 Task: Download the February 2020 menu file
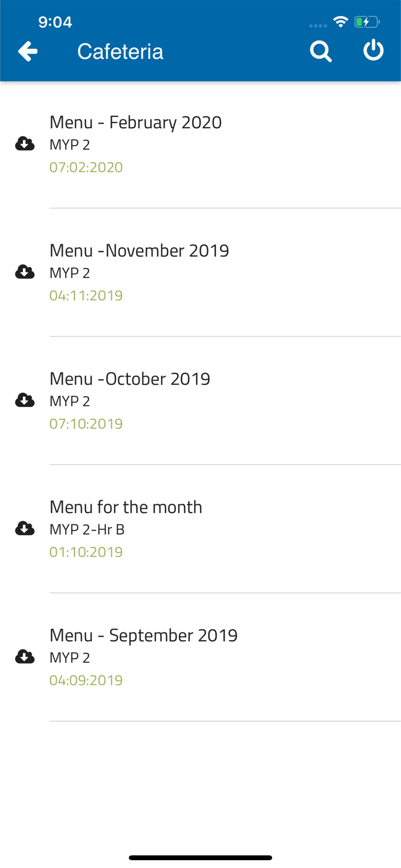tap(25, 143)
